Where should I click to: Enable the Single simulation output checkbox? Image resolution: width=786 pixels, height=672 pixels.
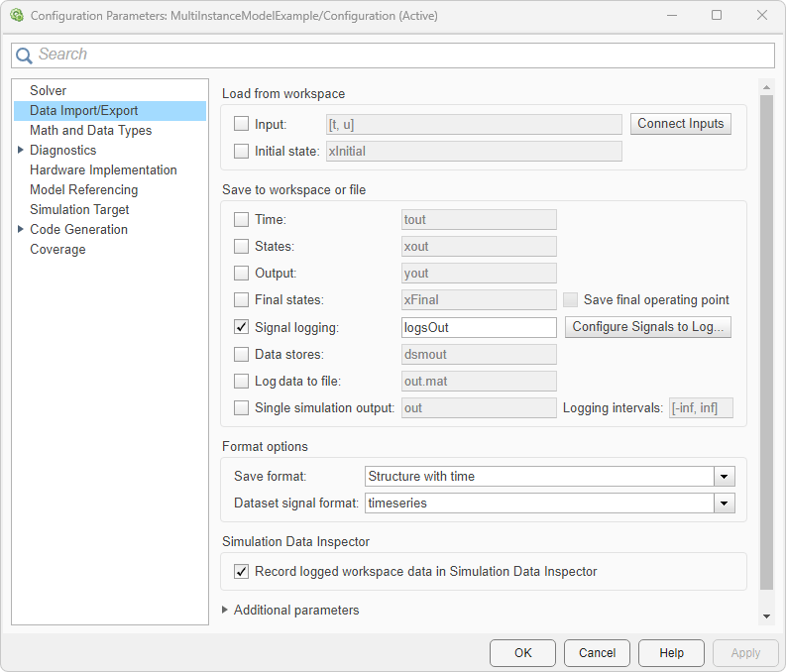[241, 407]
